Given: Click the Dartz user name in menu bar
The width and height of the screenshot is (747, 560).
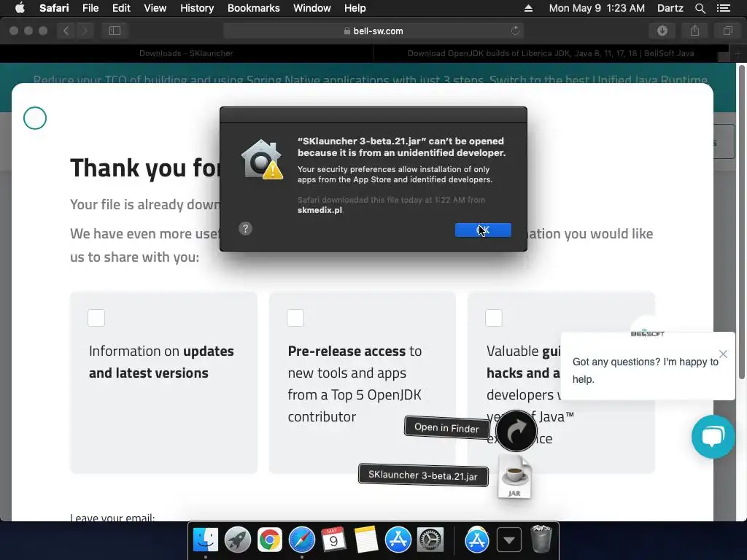Looking at the screenshot, I should point(670,8).
